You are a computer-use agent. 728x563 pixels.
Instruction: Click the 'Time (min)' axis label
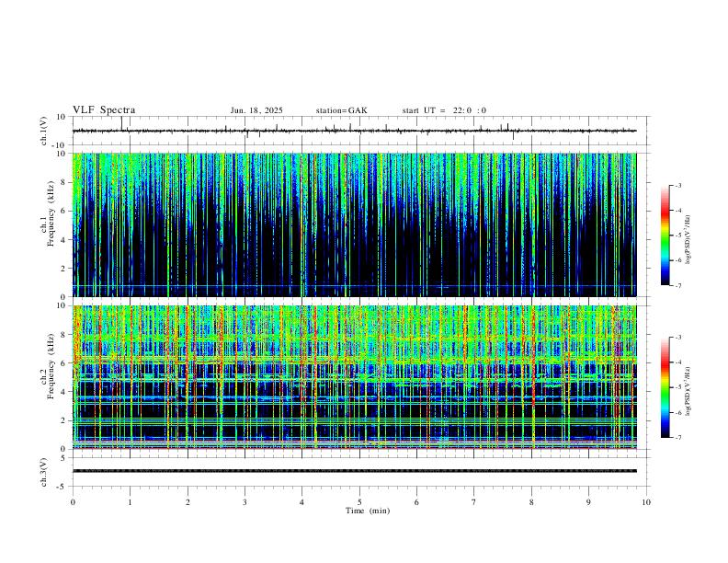coord(368,511)
